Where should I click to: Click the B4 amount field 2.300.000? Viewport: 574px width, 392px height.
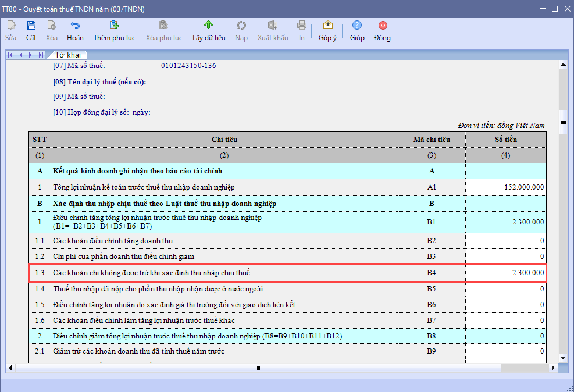click(505, 272)
